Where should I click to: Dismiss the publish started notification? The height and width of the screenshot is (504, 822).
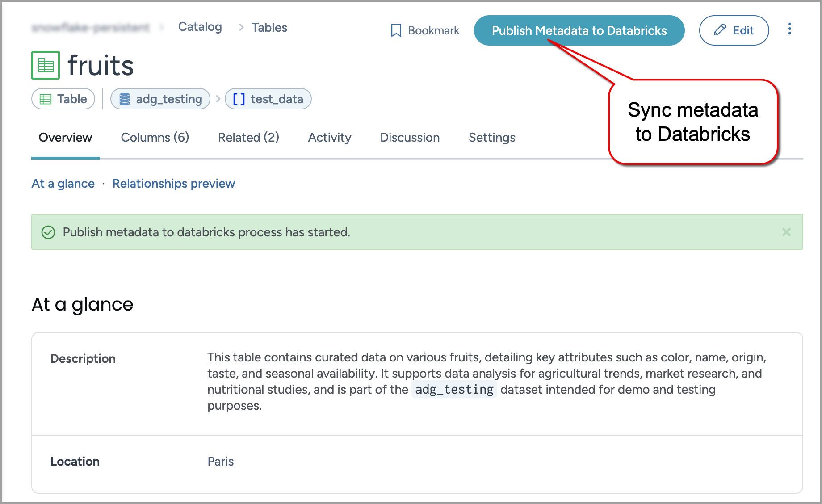pos(786,232)
